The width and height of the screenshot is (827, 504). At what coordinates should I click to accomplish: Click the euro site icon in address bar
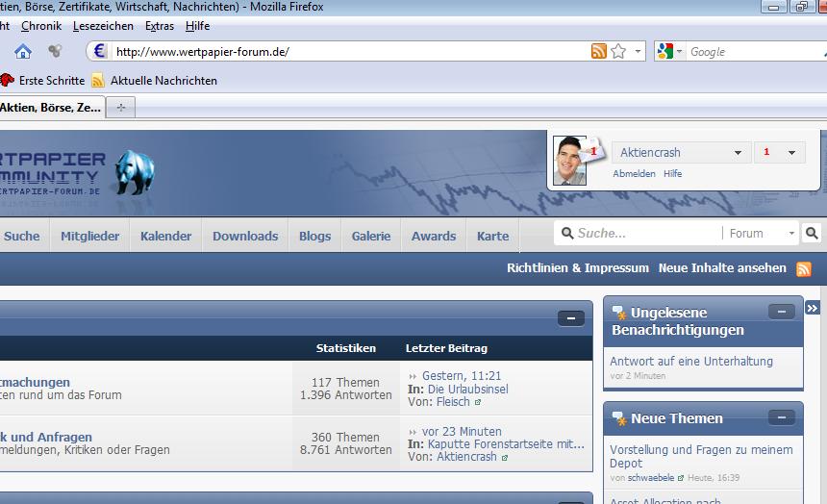tap(99, 51)
